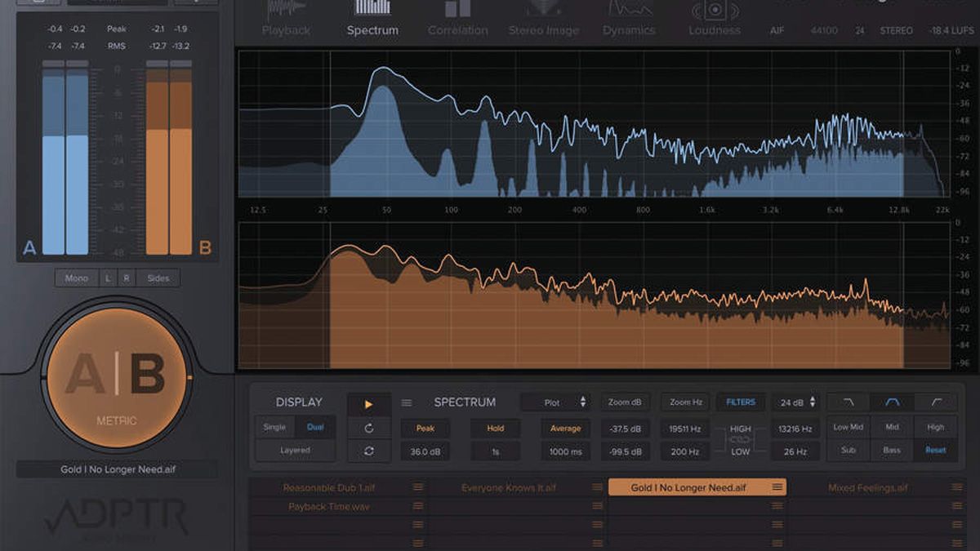The height and width of the screenshot is (551, 980).
Task: Toggle the link icon between HIGH and LOW
Action: click(740, 440)
